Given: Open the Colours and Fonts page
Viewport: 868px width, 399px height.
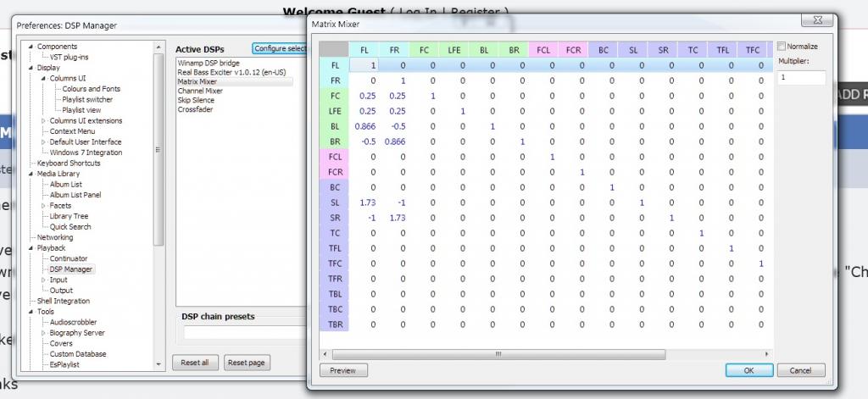Looking at the screenshot, I should [91, 89].
